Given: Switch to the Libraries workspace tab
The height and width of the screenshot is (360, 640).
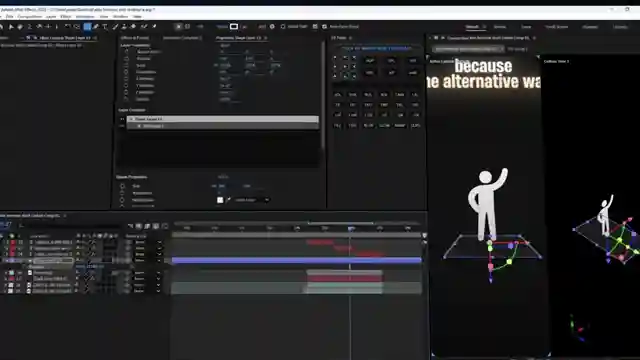Looking at the screenshot, I should point(620,27).
